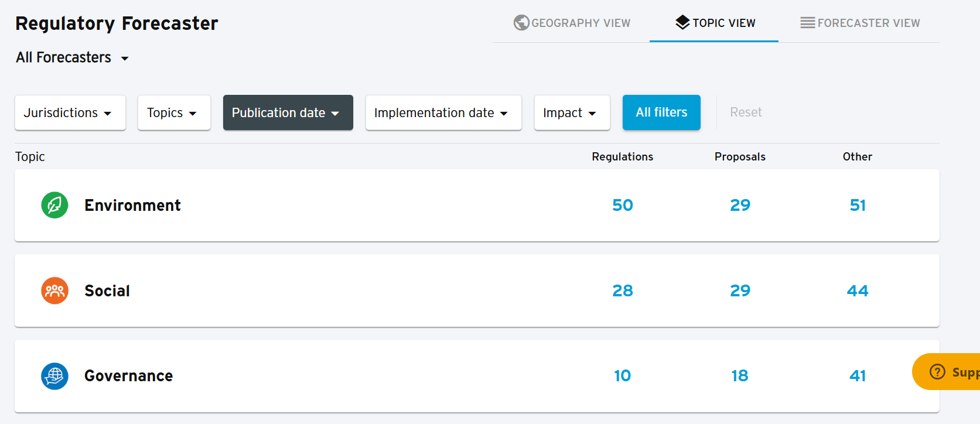Viewport: 980px width, 424px height.
Task: Click Governance proposals count 18
Action: pos(740,376)
